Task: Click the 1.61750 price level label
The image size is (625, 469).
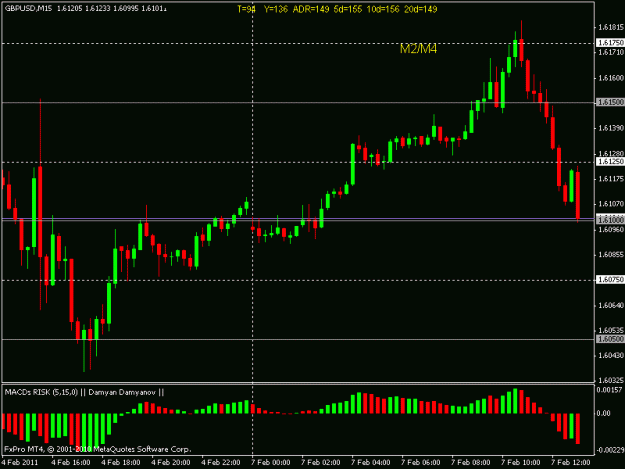Action: (x=610, y=43)
